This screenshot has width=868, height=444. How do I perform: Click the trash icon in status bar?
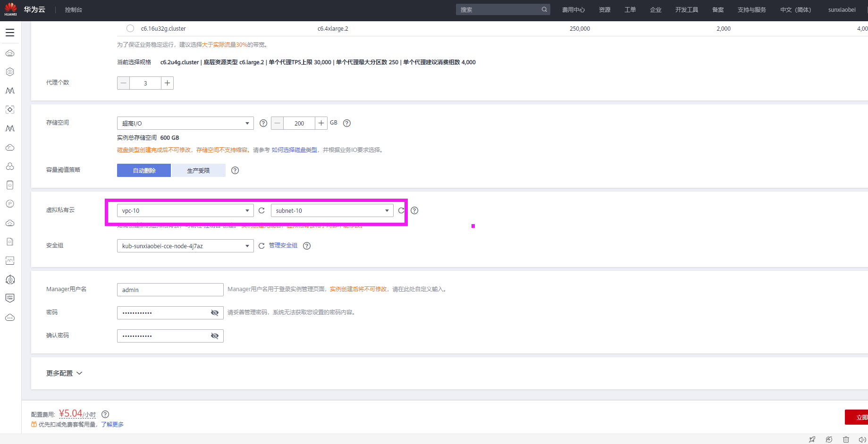click(x=846, y=439)
